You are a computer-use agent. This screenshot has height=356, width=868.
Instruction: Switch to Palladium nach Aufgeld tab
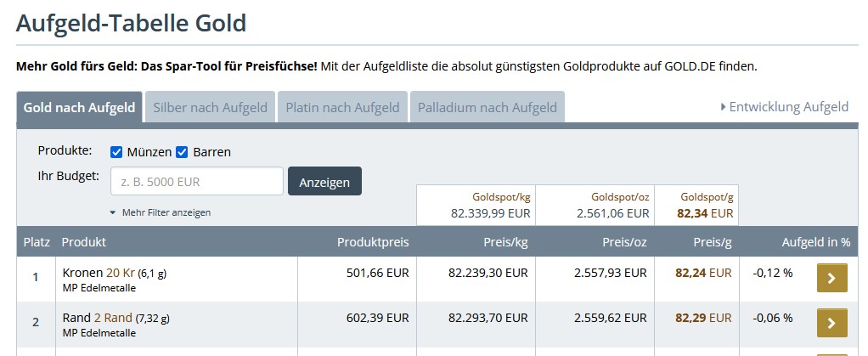tap(488, 107)
